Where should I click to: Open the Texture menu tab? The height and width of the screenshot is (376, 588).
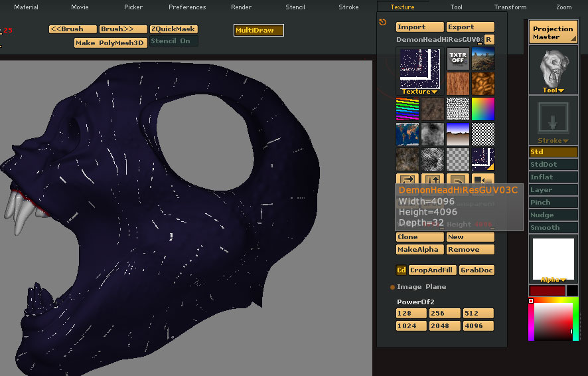(402, 7)
